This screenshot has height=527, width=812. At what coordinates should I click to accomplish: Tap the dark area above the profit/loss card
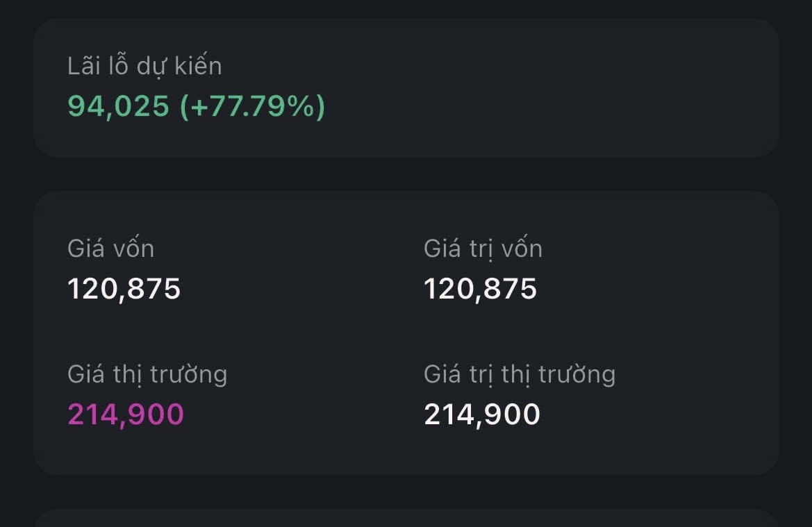[406, 8]
